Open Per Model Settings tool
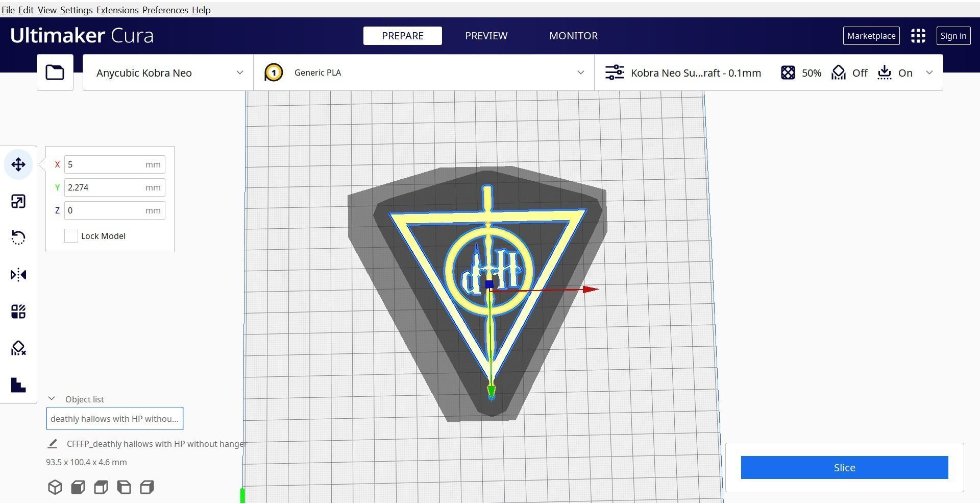The height and width of the screenshot is (503, 980). 18,312
